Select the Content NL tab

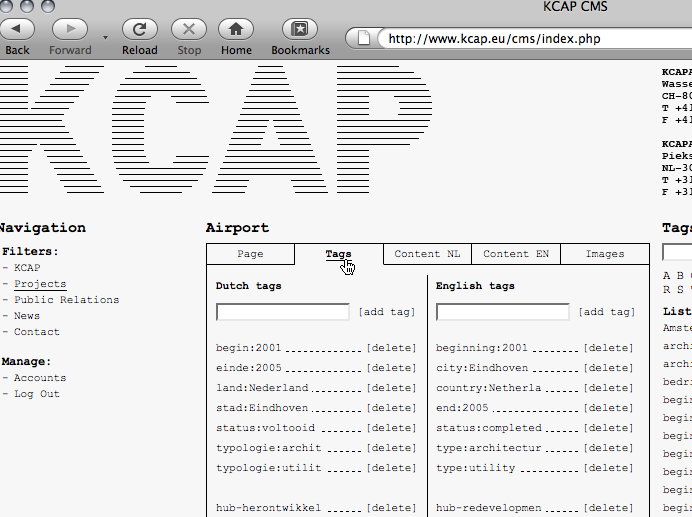[x=427, y=254]
